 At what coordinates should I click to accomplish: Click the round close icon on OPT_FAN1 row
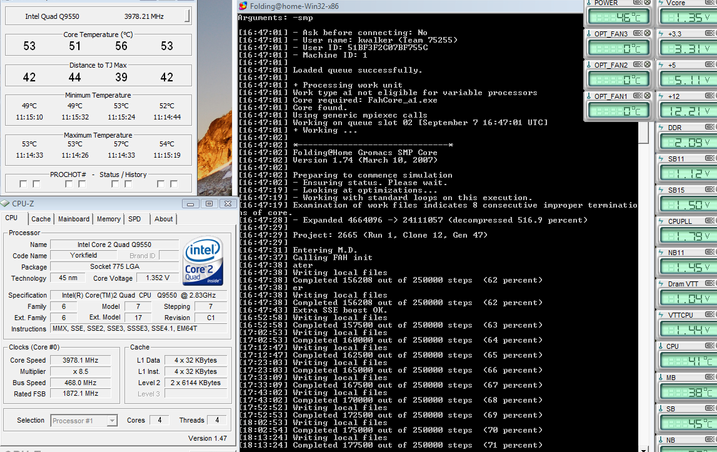click(647, 96)
